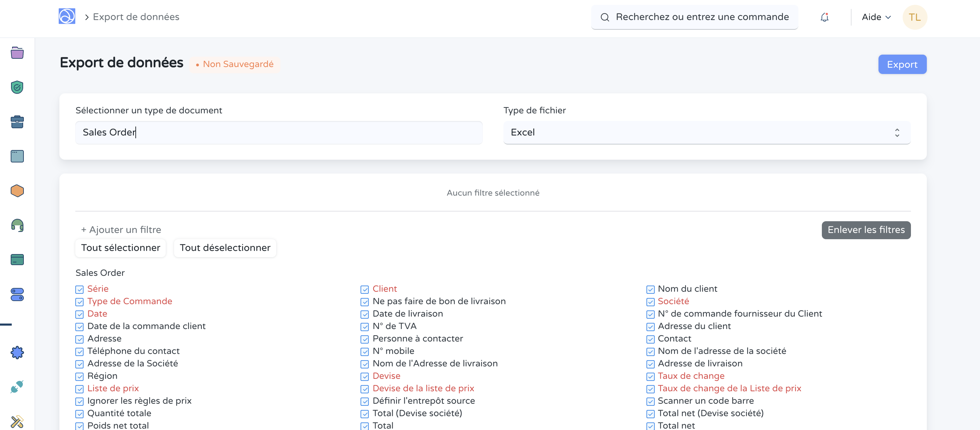This screenshot has width=980, height=430.
Task: Open the notification bell
Action: pos(824,17)
